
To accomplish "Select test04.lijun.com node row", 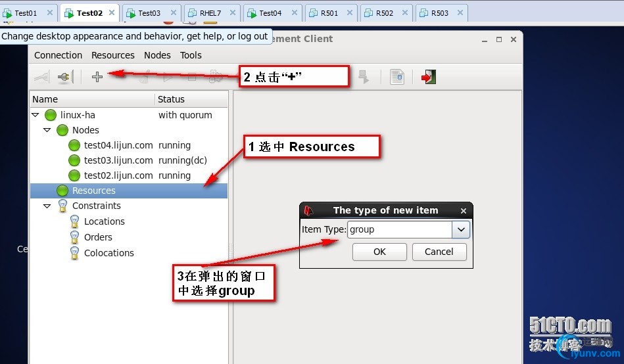I will [129, 145].
